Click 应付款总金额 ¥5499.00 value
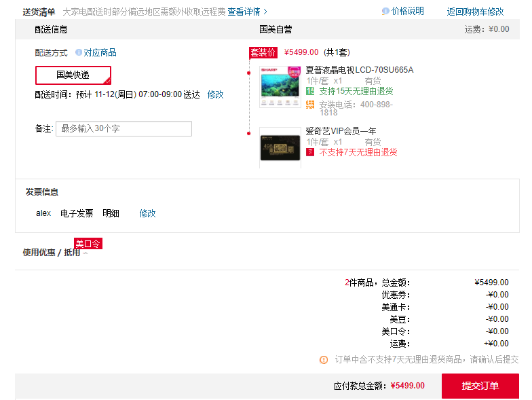This screenshot has width=532, height=400. coord(407,386)
